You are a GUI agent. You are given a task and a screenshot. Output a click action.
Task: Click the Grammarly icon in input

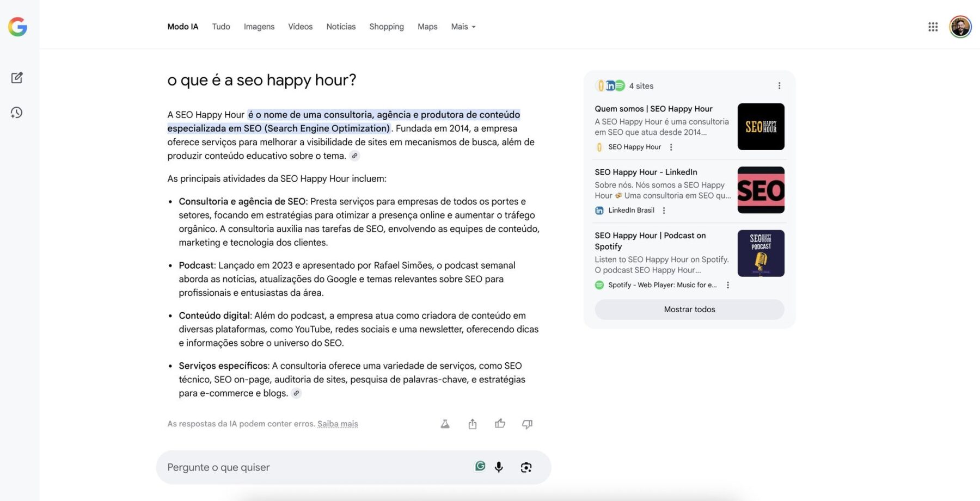480,466
